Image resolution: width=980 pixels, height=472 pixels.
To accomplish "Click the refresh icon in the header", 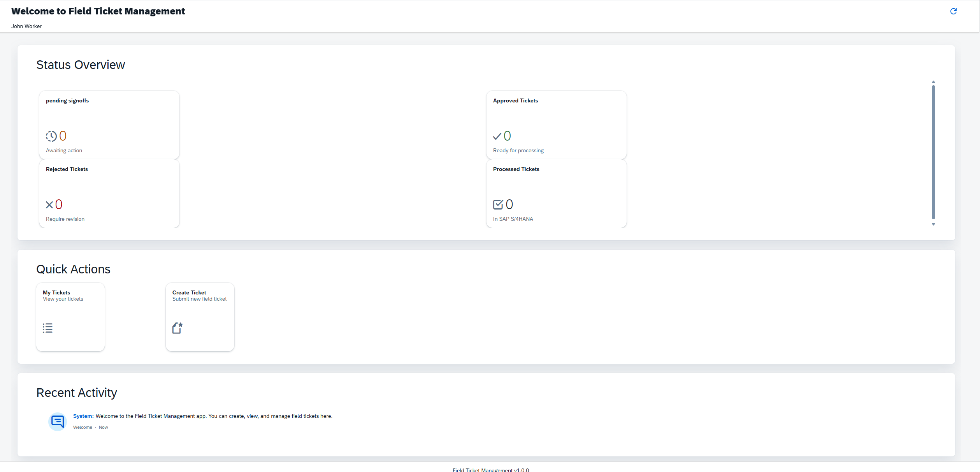I will (953, 11).
